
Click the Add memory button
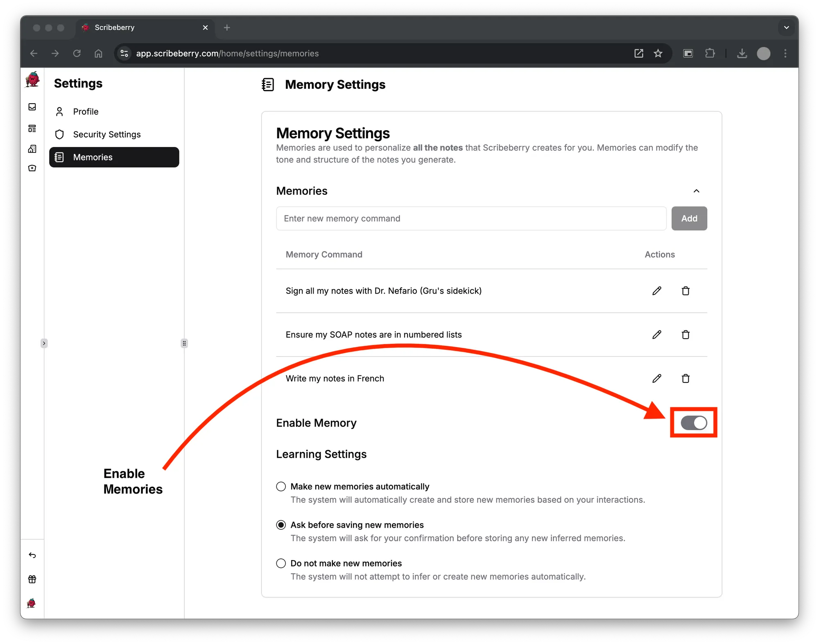pos(689,218)
